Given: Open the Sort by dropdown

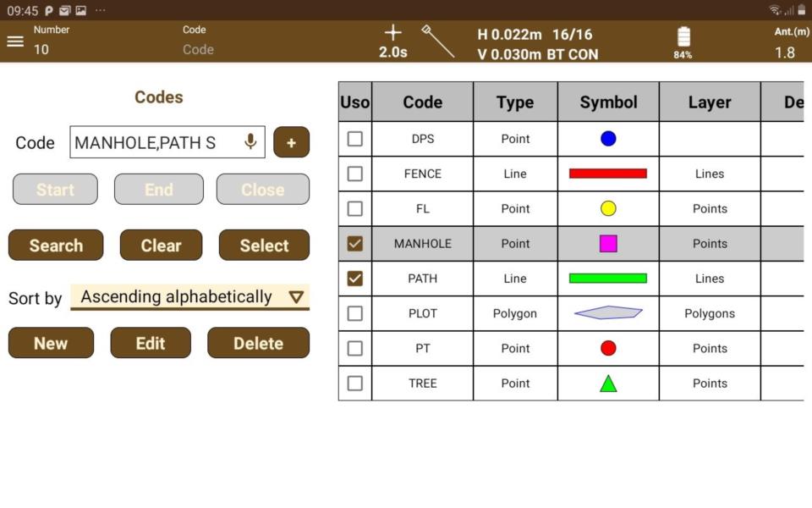Looking at the screenshot, I should click(x=189, y=297).
